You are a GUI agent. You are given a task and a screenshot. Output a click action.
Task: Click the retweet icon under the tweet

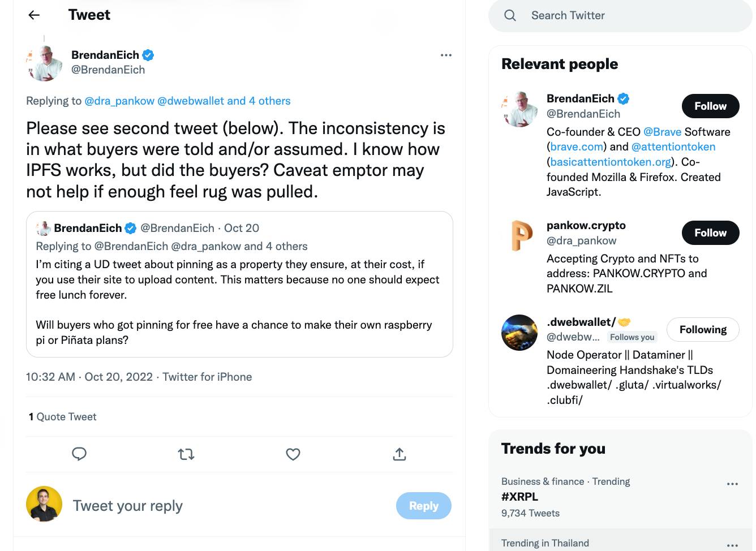pyautogui.click(x=186, y=454)
